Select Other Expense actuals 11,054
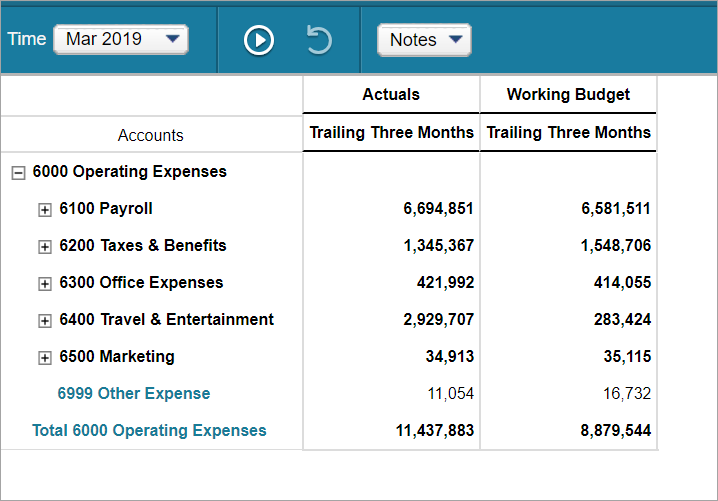This screenshot has height=501, width=718. coord(451,393)
